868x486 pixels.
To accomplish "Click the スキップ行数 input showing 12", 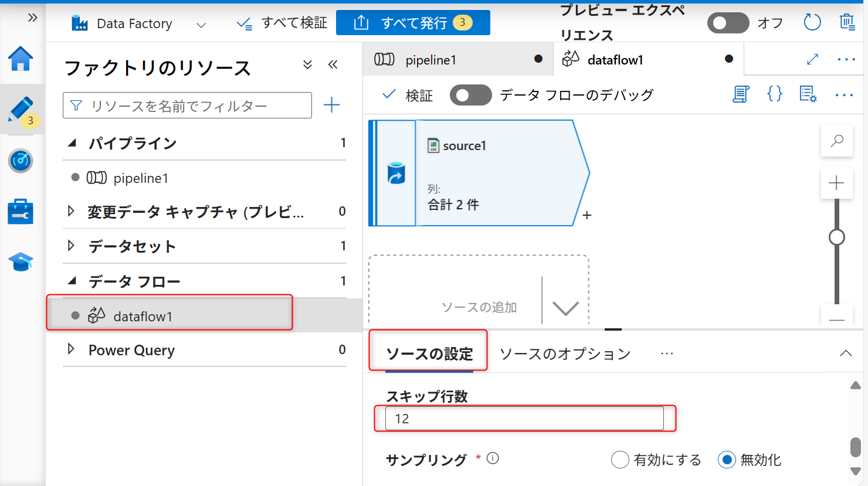I will (x=525, y=417).
